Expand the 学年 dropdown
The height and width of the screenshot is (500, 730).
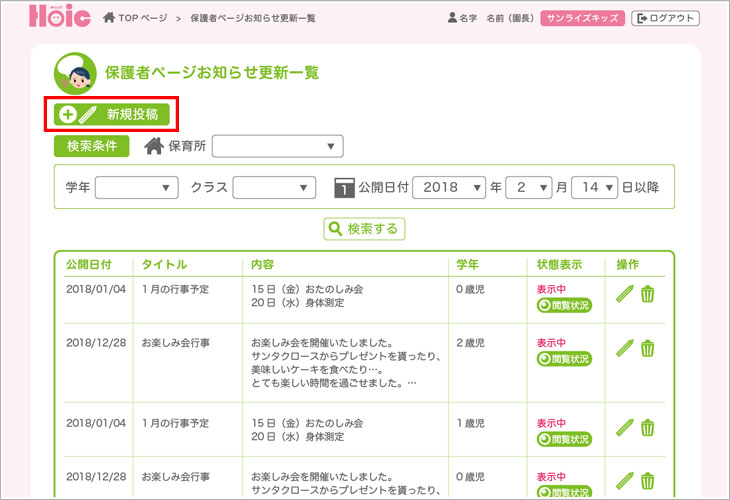(136, 187)
